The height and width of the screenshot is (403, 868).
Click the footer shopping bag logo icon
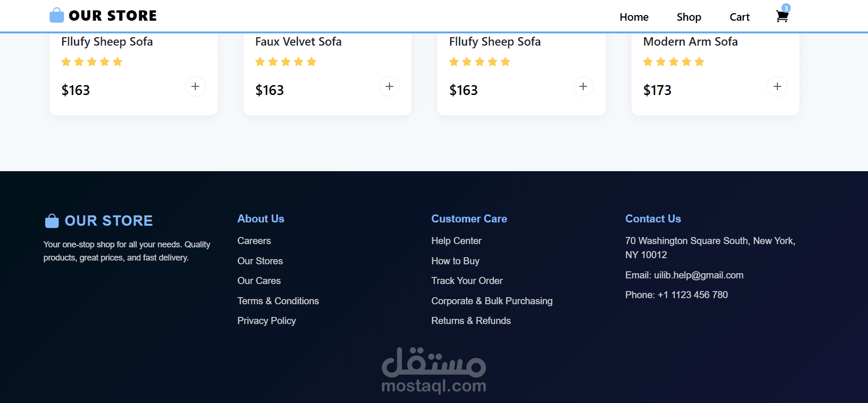tap(52, 221)
